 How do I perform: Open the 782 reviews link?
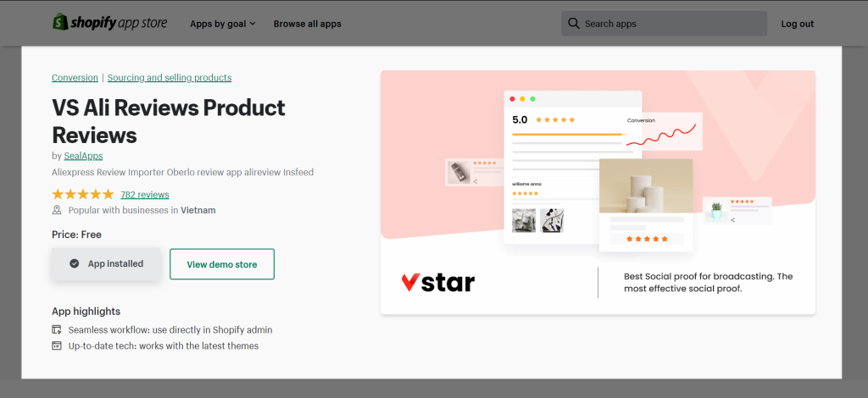[144, 195]
